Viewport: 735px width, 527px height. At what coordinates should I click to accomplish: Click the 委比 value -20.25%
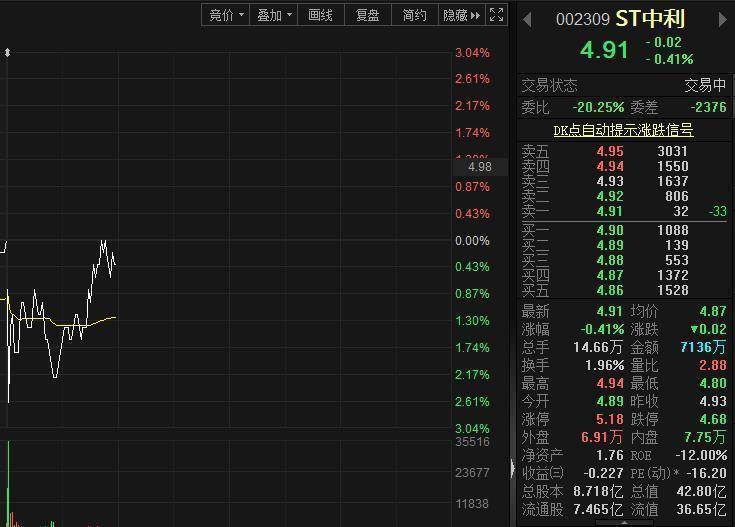point(598,107)
